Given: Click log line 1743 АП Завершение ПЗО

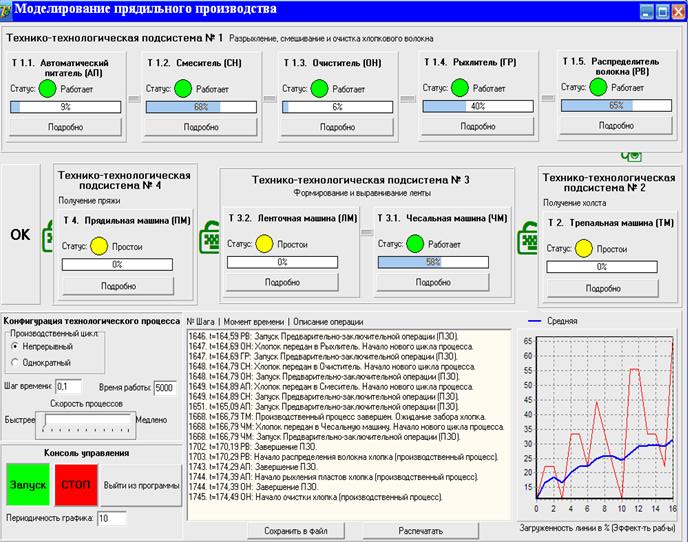Looking at the screenshot, I should 253,467.
